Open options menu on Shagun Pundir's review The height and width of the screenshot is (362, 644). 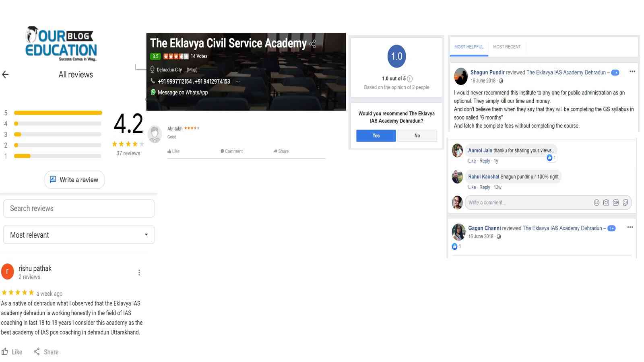(x=632, y=72)
